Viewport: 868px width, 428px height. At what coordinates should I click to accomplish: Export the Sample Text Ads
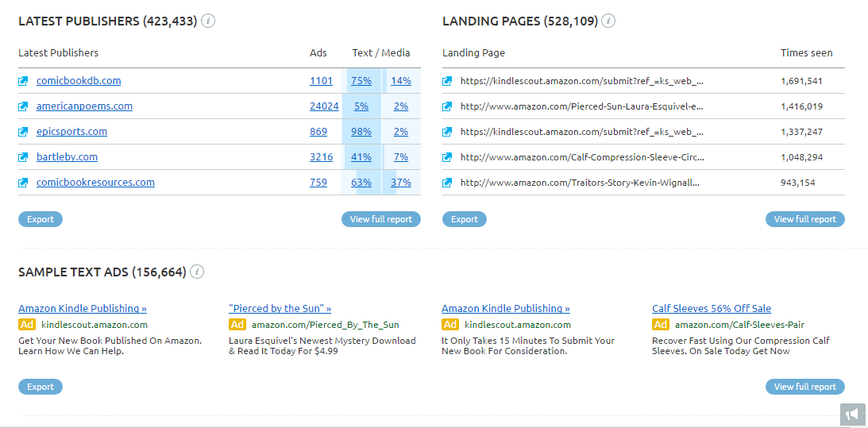coord(41,387)
